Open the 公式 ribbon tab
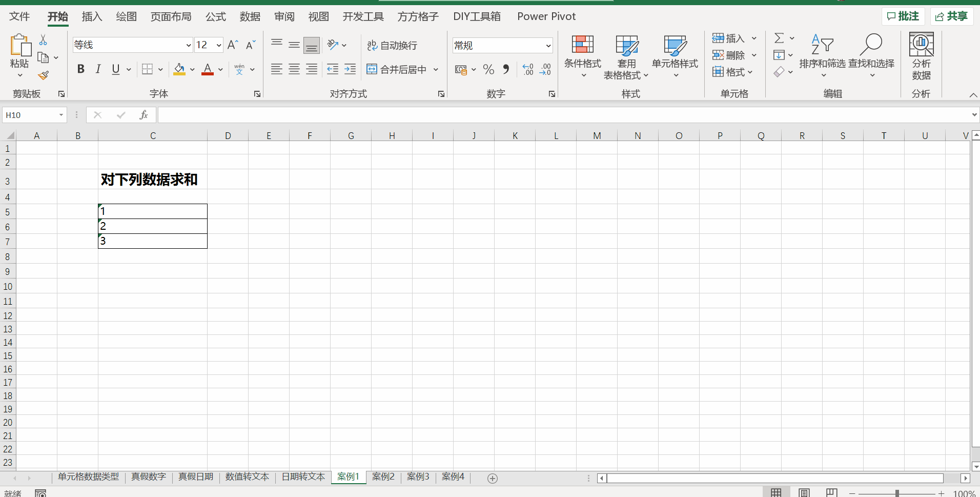This screenshot has height=497, width=980. (215, 16)
